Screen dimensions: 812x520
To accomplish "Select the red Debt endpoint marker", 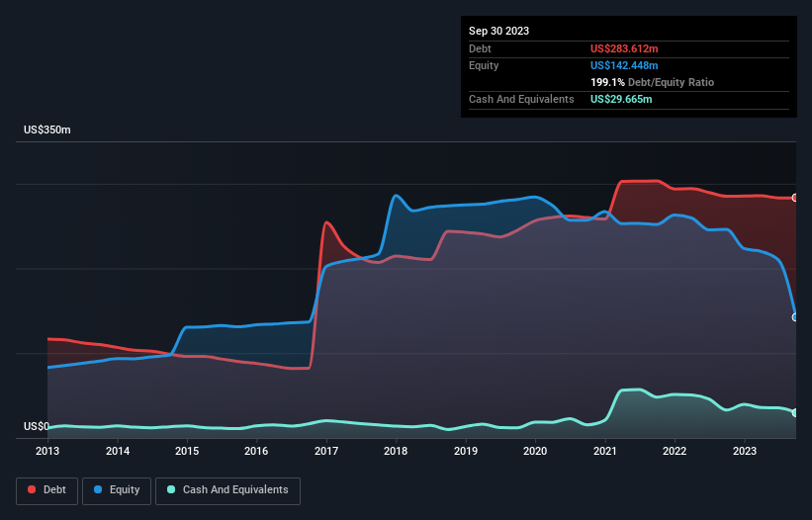I will 795,198.
